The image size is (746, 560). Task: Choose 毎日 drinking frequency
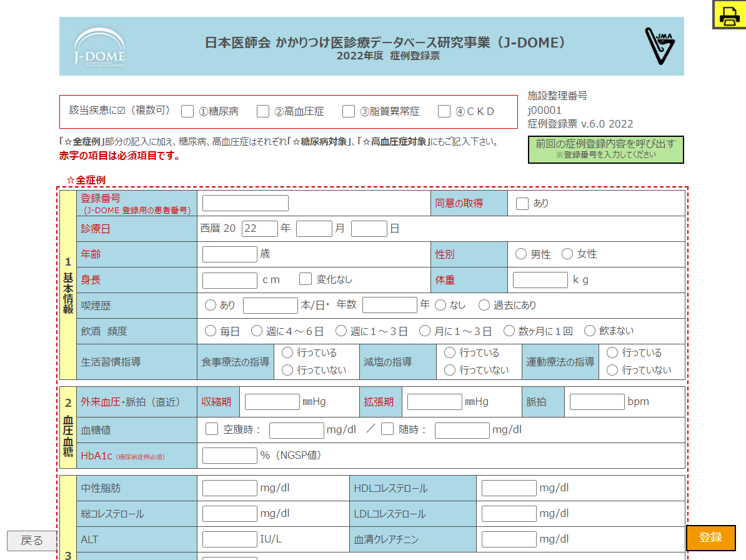click(x=211, y=331)
